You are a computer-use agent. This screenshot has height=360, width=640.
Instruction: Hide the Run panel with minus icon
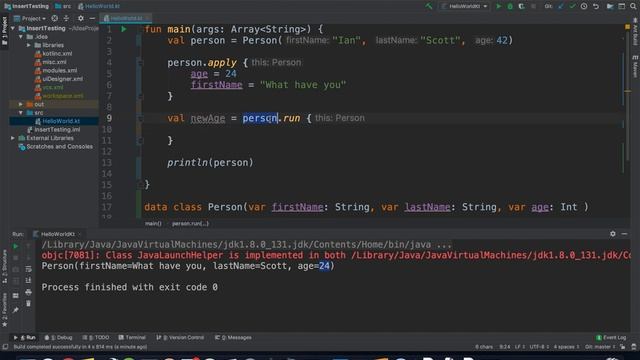tap(624, 234)
